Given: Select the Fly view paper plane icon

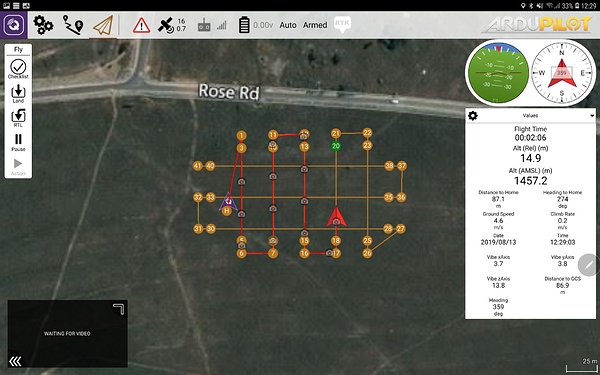Looking at the screenshot, I should coord(103,25).
